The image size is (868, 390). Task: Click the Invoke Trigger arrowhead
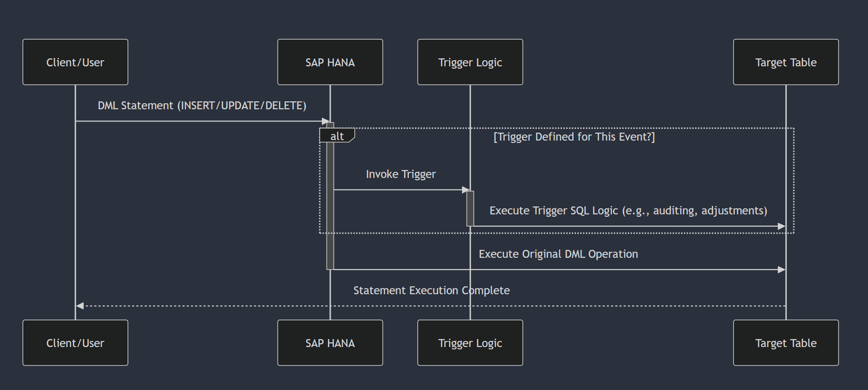(465, 190)
